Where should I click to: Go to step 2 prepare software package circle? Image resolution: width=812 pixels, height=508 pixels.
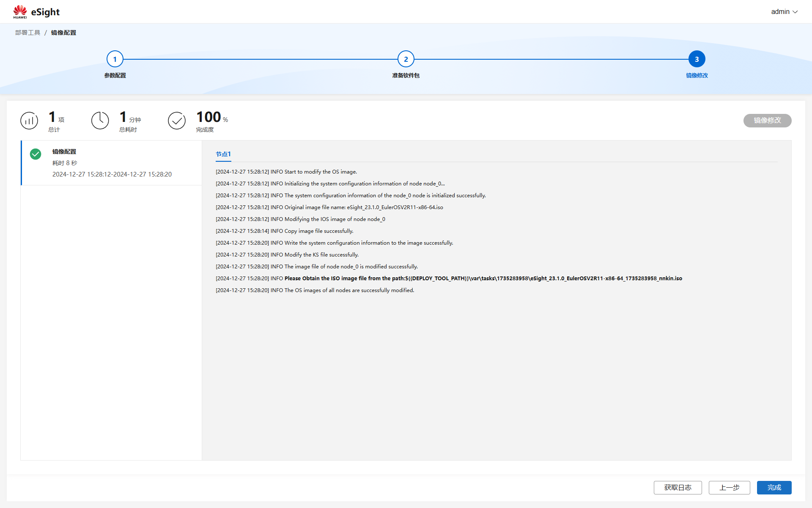click(x=406, y=59)
